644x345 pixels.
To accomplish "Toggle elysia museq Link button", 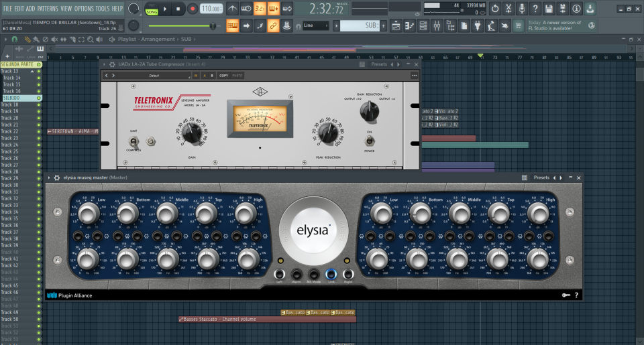I will coord(331,274).
